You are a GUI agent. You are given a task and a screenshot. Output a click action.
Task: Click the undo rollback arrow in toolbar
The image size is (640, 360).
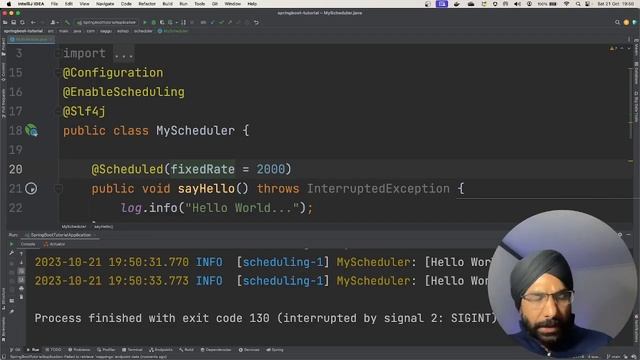pyautogui.click(x=256, y=22)
